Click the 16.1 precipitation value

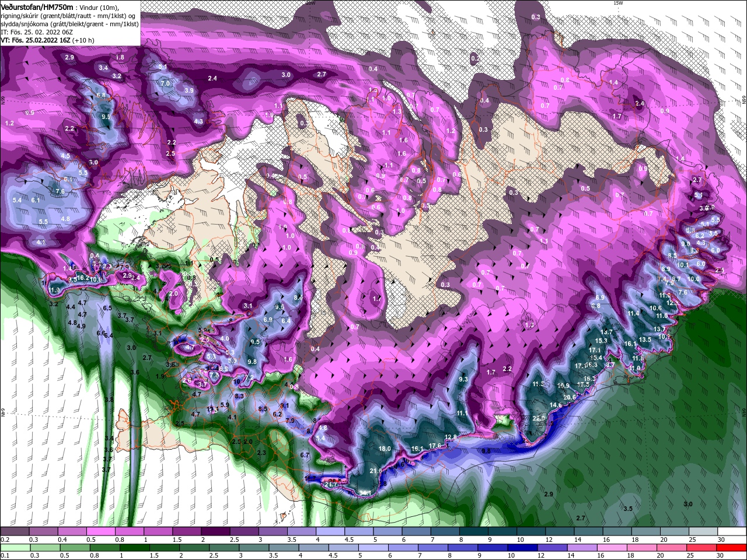pyautogui.click(x=630, y=344)
